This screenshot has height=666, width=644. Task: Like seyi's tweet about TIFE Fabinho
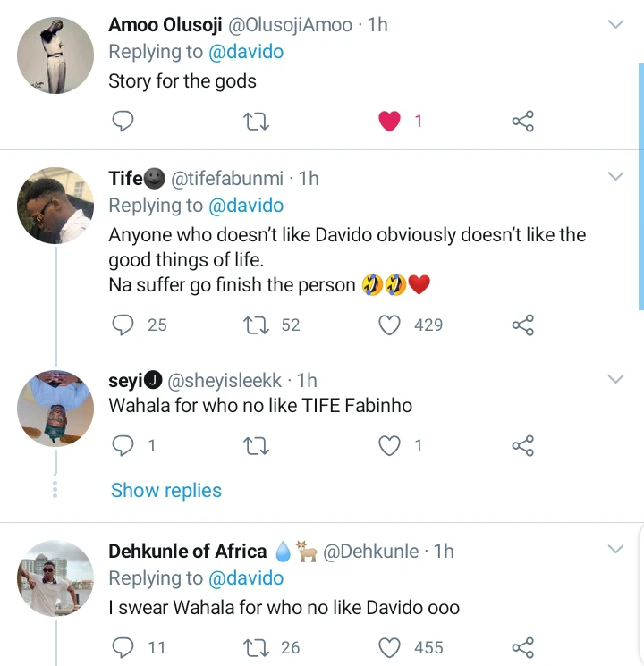390,444
